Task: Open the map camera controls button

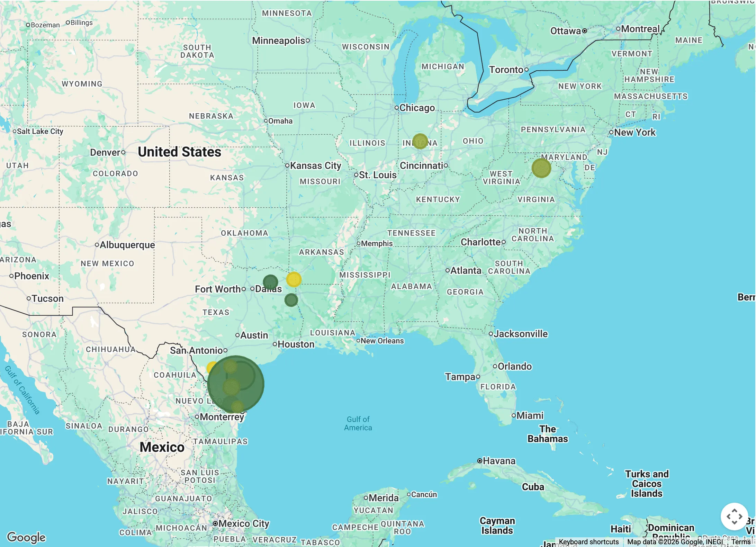Action: [x=734, y=516]
